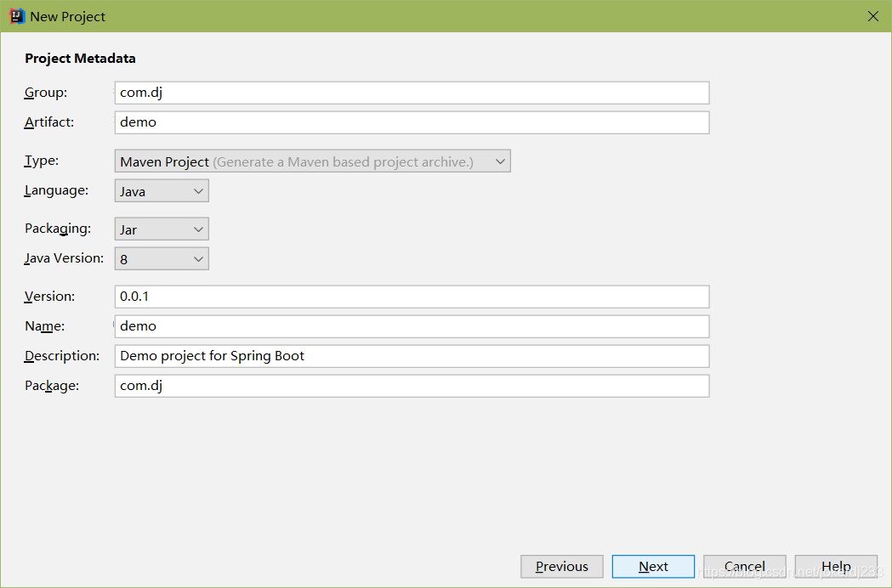The image size is (892, 588).
Task: Click the Project Metadata heading
Action: coord(80,58)
